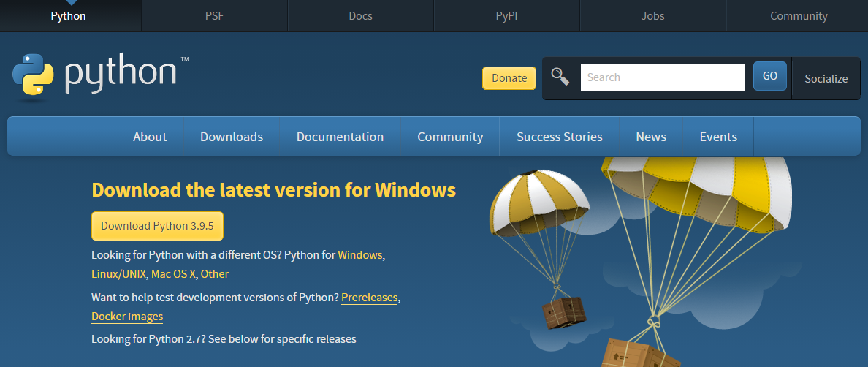Screen dimensions: 868x367
Task: Open Community in the main navigation bar
Action: click(x=450, y=137)
